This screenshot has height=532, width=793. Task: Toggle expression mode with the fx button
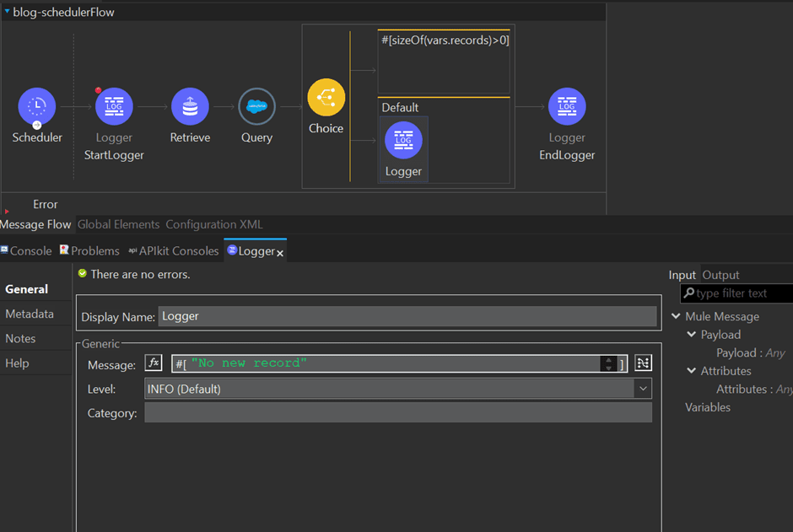tap(153, 363)
